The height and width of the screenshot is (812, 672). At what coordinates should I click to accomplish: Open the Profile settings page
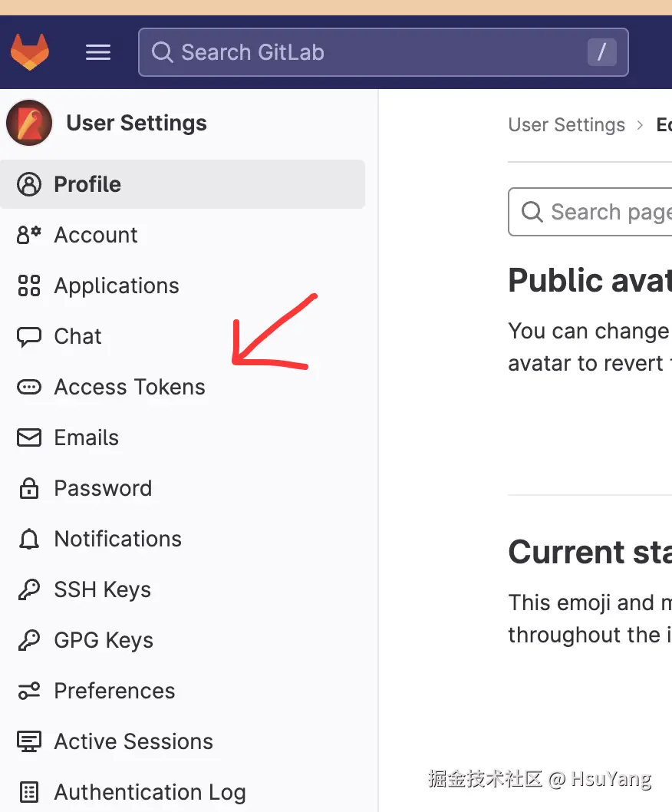click(87, 184)
